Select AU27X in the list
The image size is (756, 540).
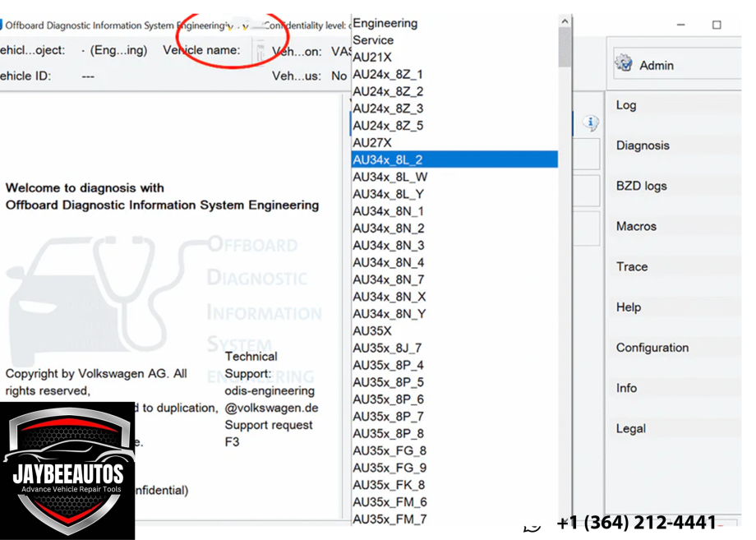click(x=454, y=143)
